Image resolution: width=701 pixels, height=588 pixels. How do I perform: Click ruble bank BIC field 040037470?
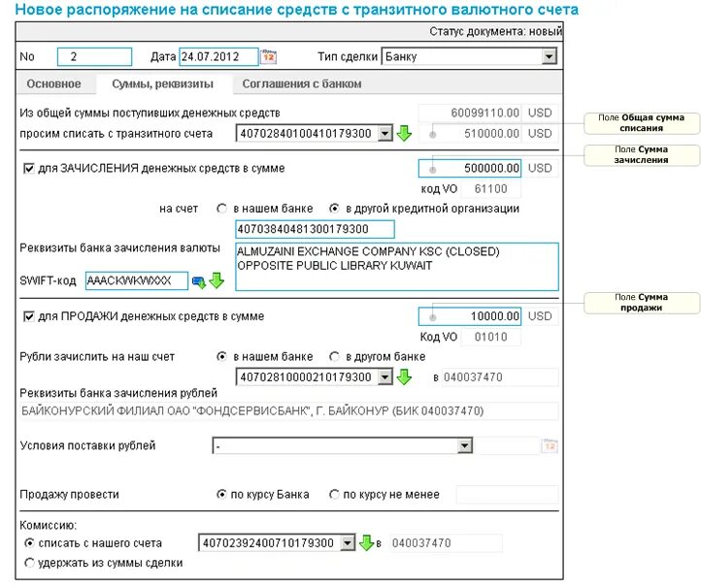[x=500, y=377]
